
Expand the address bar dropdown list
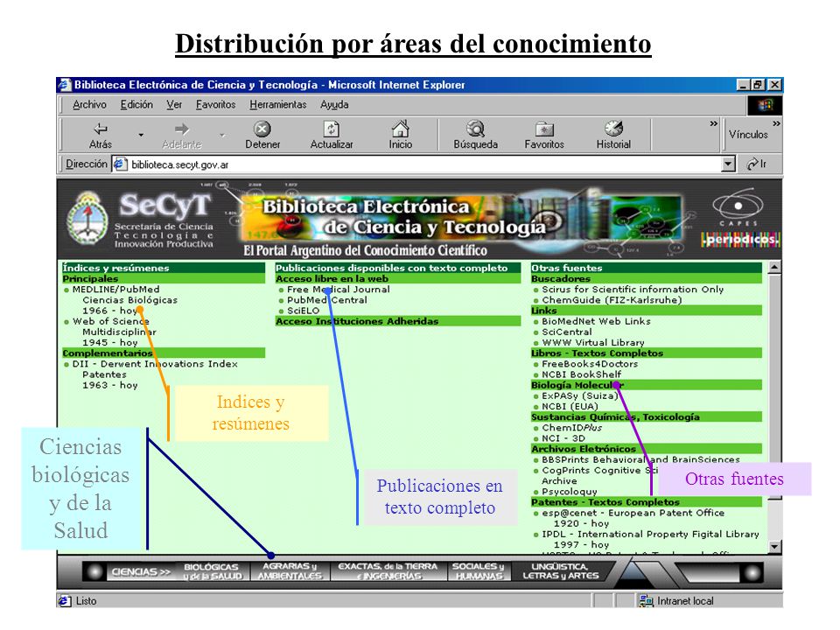point(728,164)
